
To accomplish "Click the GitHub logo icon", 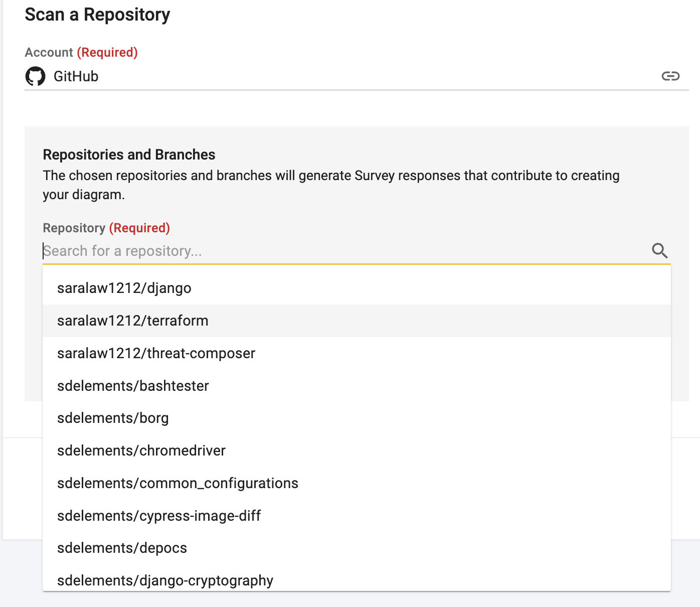I will coord(35,76).
